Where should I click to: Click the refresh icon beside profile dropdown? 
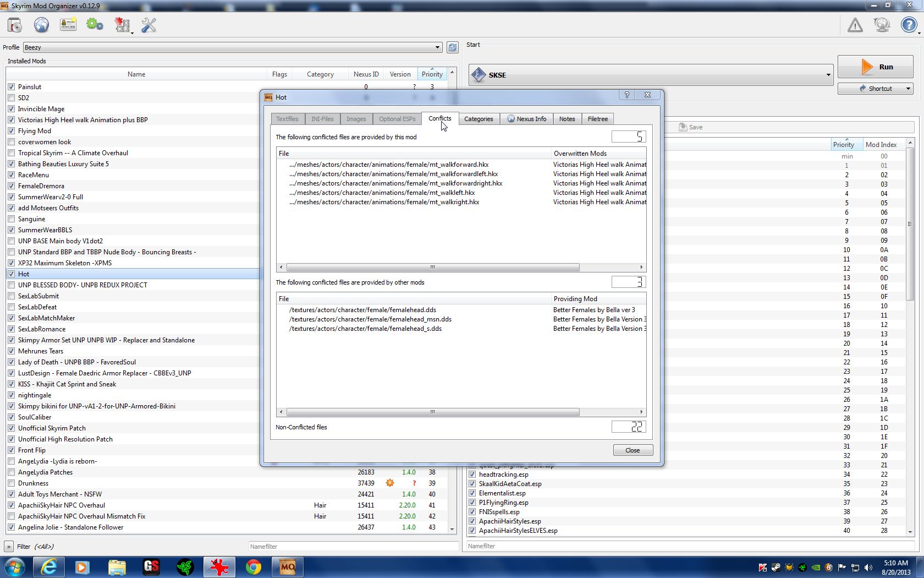452,47
